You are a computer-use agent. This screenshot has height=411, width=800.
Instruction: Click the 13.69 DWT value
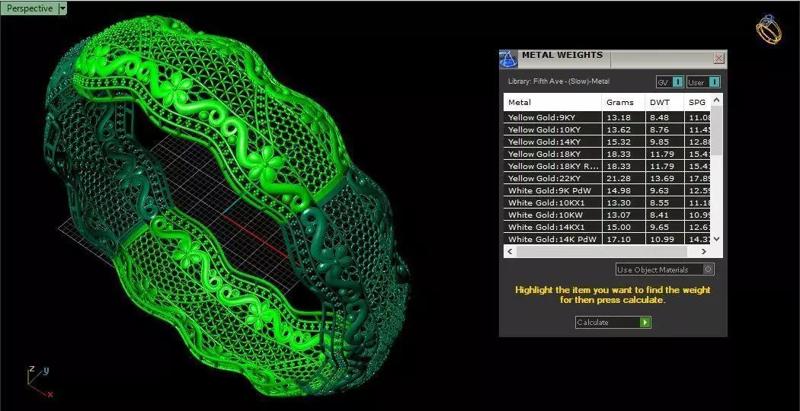coord(660,178)
